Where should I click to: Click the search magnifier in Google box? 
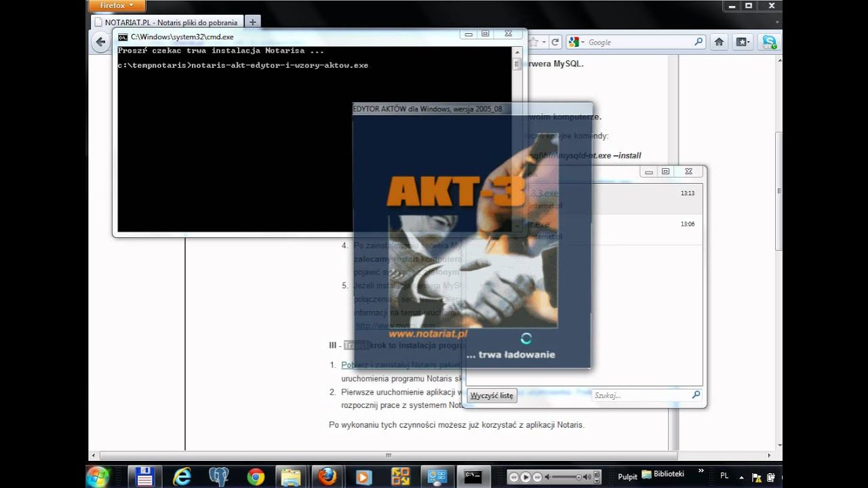click(699, 42)
